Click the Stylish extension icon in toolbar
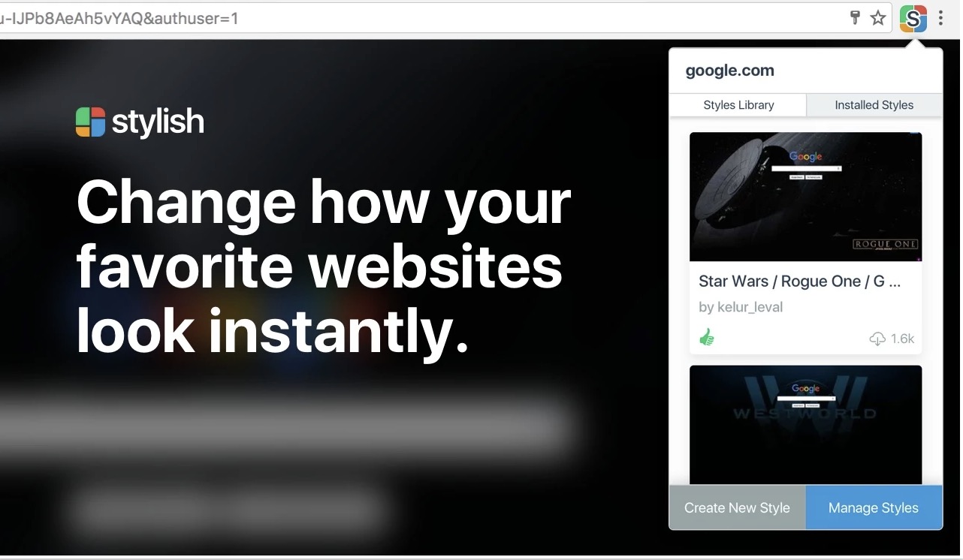The height and width of the screenshot is (560, 963). pos(913,19)
